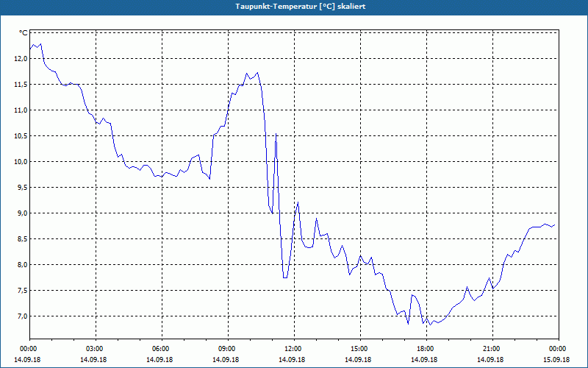Click the 8,5 y-axis value
The image size is (588, 368).
click(22, 239)
